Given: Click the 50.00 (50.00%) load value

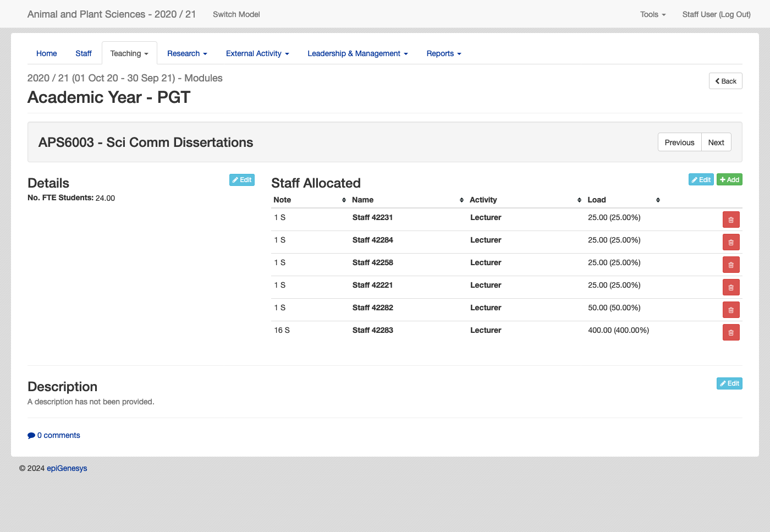Looking at the screenshot, I should [614, 308].
